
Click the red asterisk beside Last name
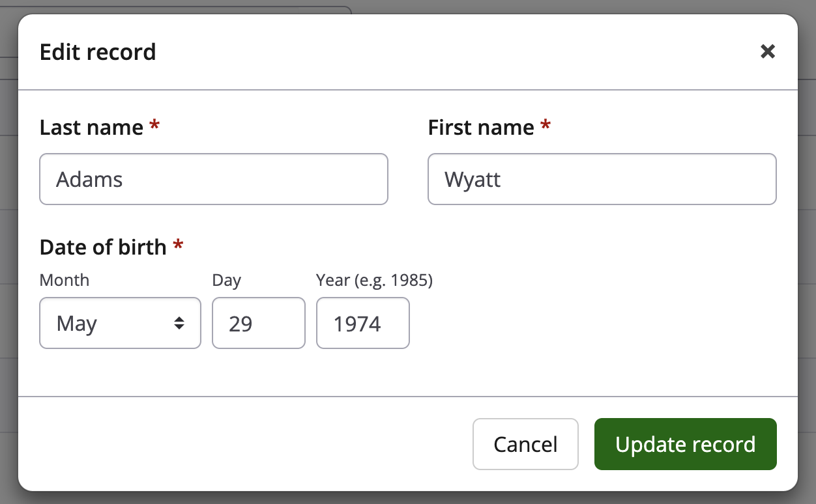(x=154, y=125)
